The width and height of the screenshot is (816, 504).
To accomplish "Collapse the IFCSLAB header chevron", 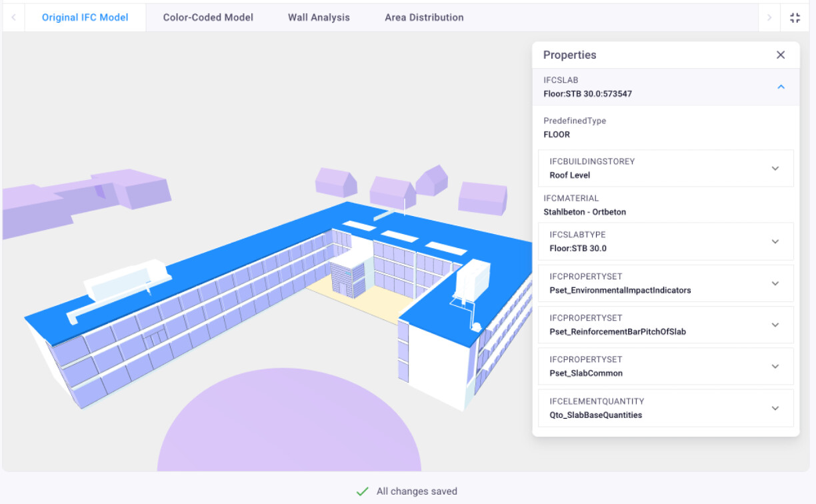I will pos(781,87).
